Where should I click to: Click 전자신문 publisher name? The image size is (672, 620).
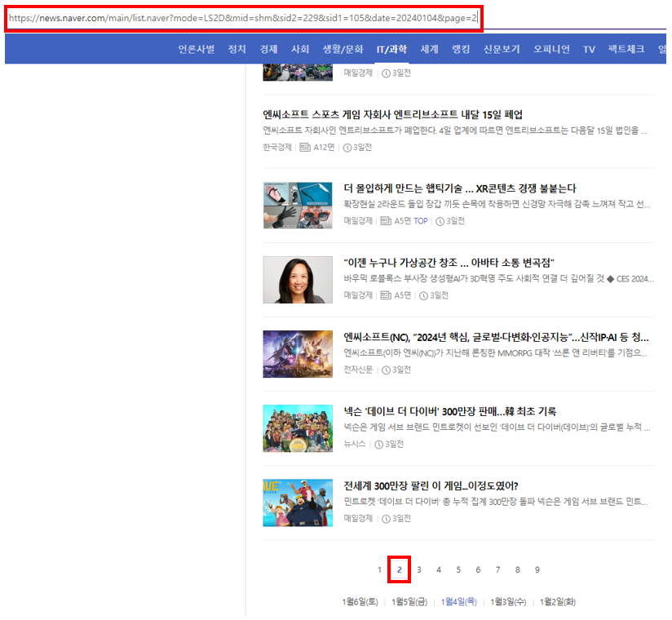click(358, 370)
